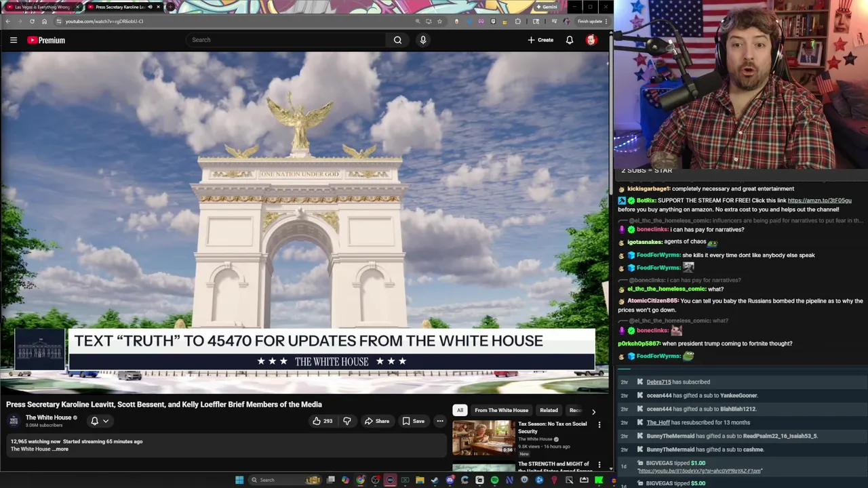Open Copilot icon on the taskbar
This screenshot has width=868, height=488.
(345, 480)
